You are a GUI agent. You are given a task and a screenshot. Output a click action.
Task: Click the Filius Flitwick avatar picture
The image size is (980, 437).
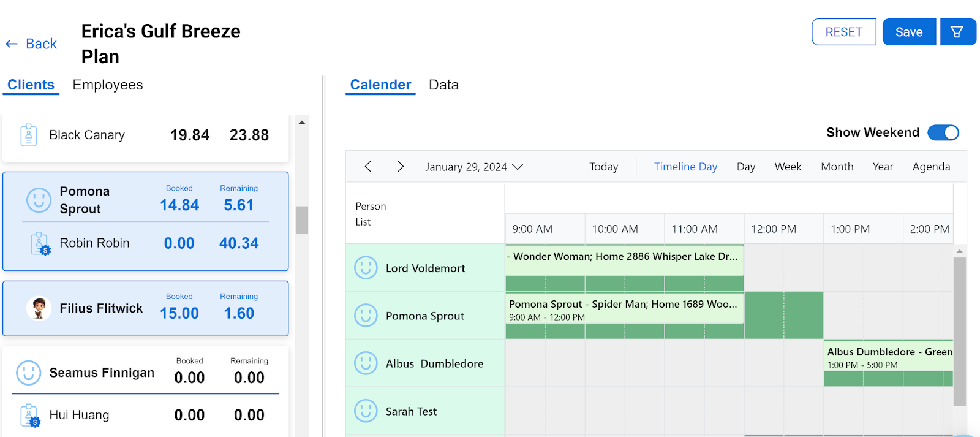click(x=39, y=308)
